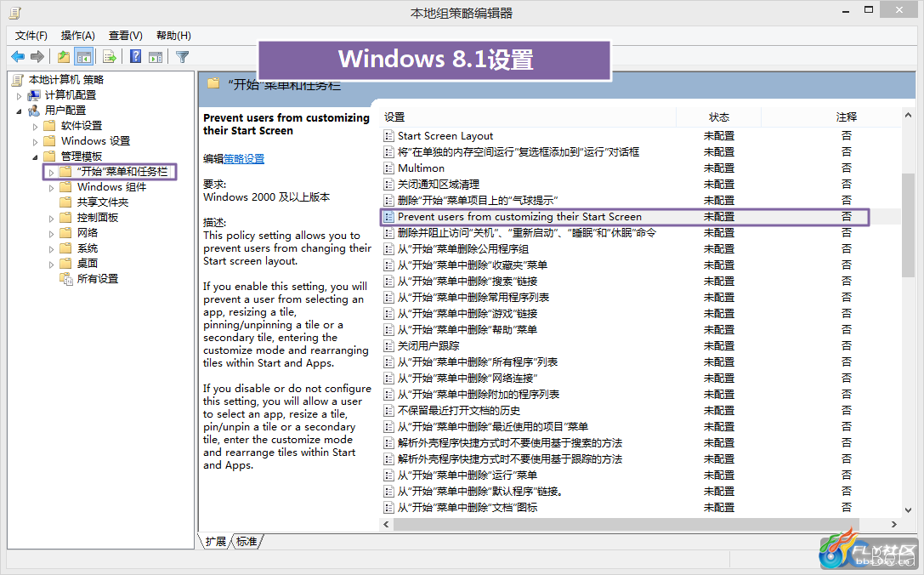The image size is (924, 575).
Task: Collapse the 用户配置 tree node
Action: 19,111
